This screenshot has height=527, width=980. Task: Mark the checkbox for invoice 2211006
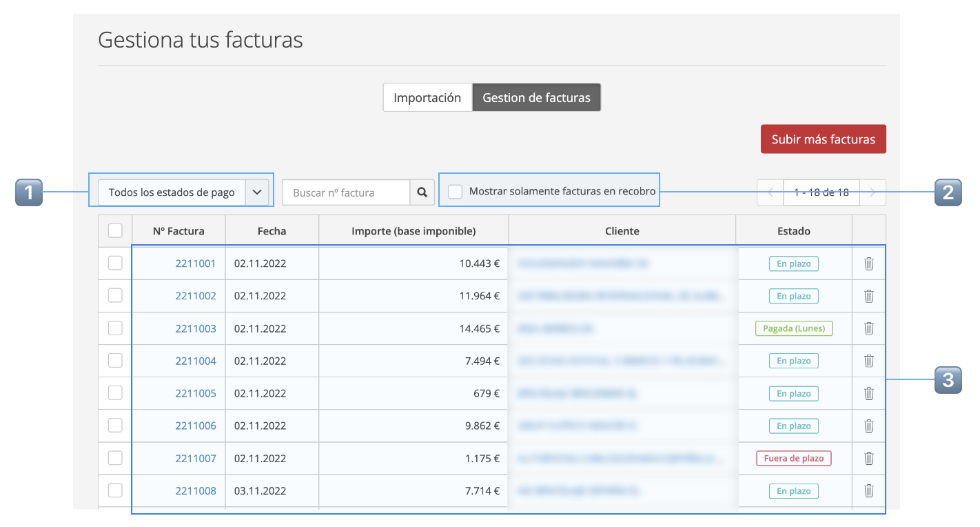tap(115, 425)
